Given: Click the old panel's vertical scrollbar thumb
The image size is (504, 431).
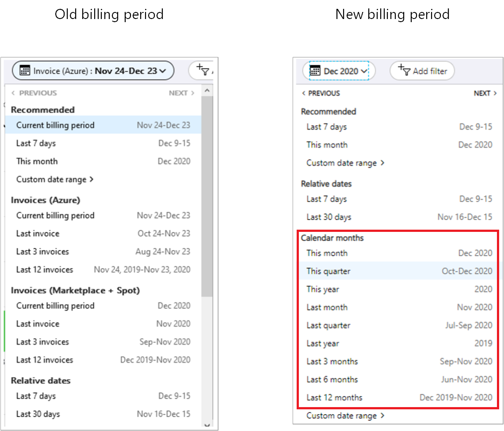Looking at the screenshot, I should 207,196.
